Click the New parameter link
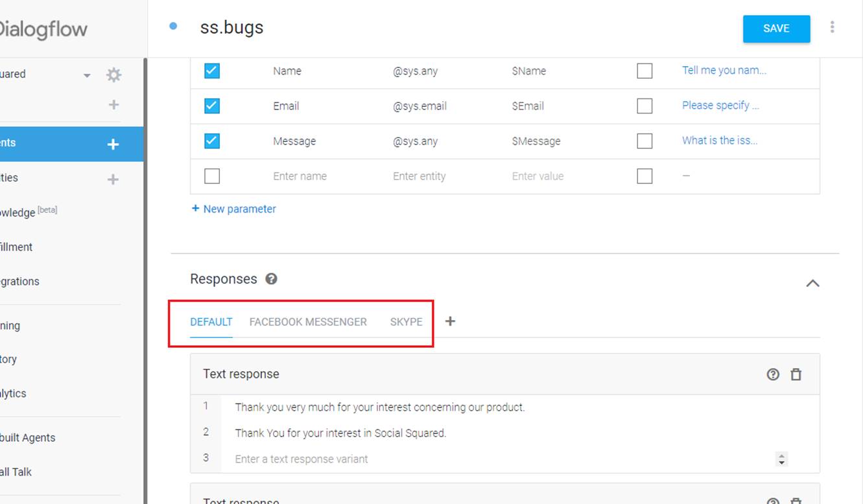 tap(234, 209)
